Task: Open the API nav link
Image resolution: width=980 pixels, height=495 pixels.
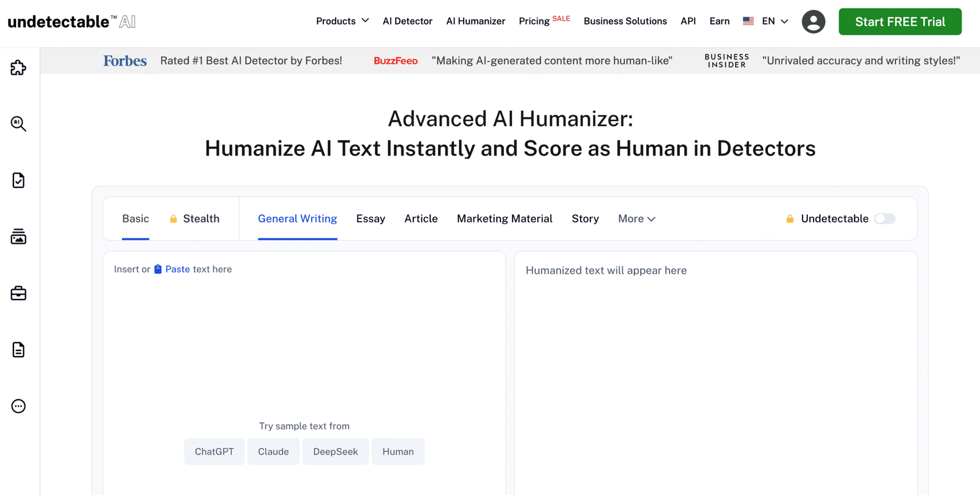Action: 688,21
